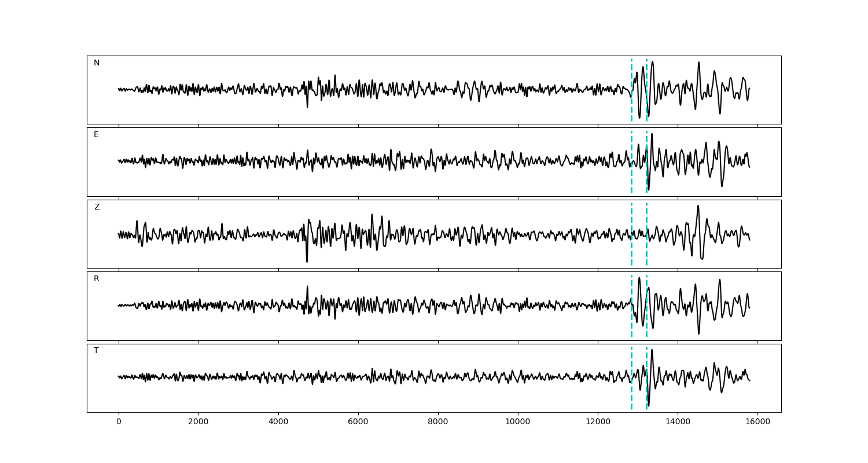Image resolution: width=868 pixels, height=463 pixels.
Task: Select the T component panel label
Action: 96,351
